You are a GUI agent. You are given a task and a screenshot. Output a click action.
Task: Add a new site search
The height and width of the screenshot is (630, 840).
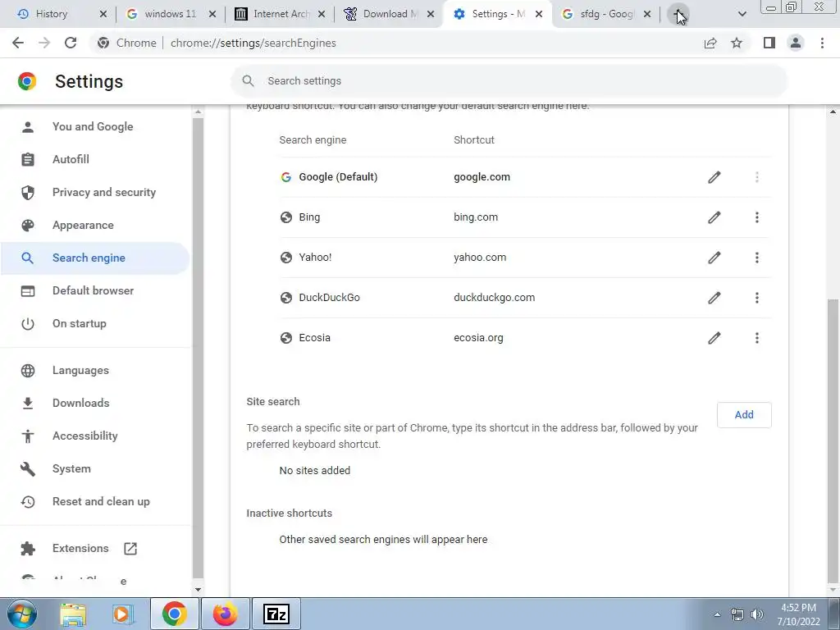744,414
